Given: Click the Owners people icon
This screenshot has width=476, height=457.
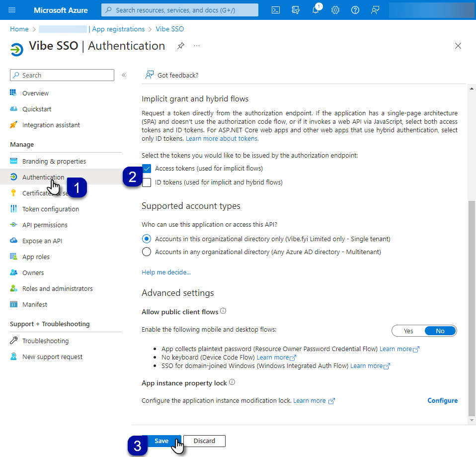Looking at the screenshot, I should (13, 272).
